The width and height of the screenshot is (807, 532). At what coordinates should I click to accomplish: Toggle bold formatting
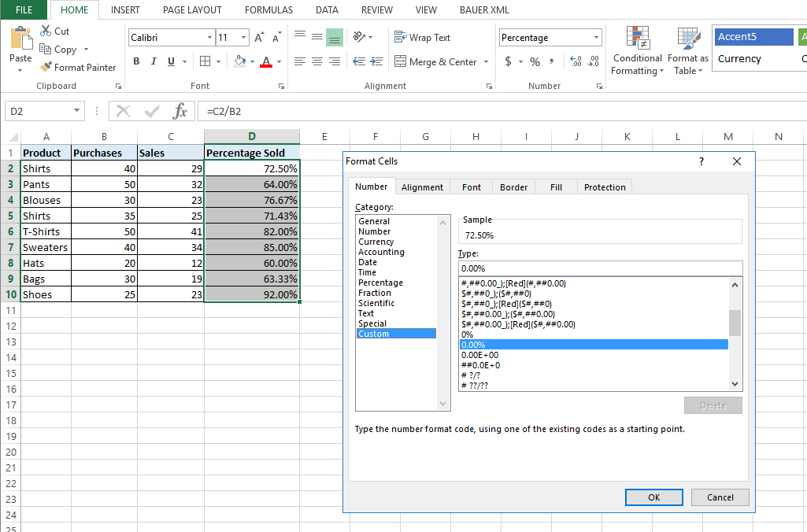tap(135, 60)
